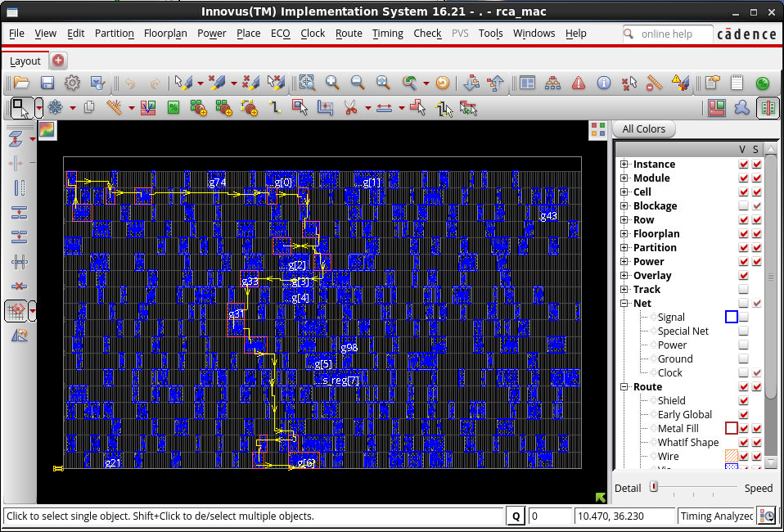Switch to the physical view icon
Screen dimensions: 784x532
tap(768, 108)
